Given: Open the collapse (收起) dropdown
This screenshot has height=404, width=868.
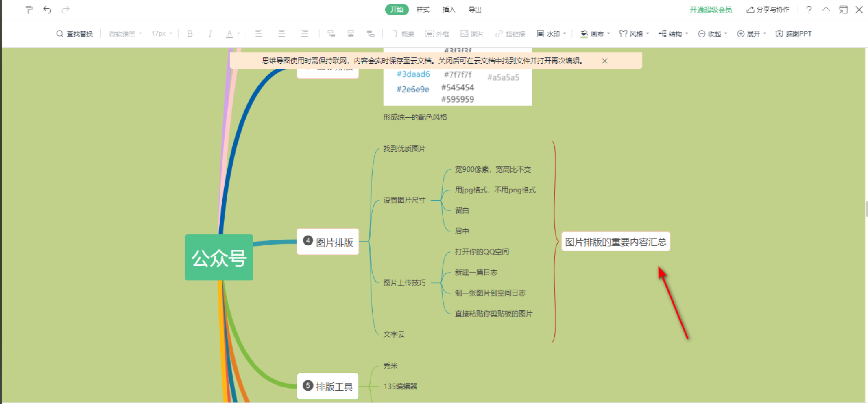Looking at the screenshot, I should (x=713, y=34).
